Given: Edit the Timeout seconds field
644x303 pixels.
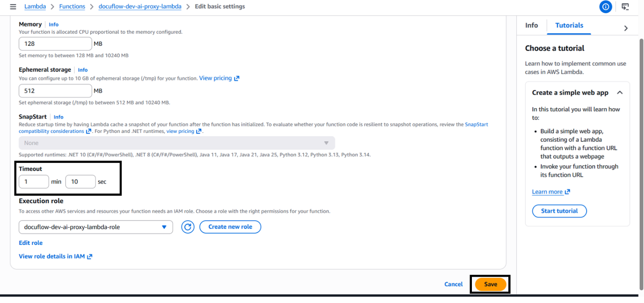Looking at the screenshot, I should [x=80, y=182].
